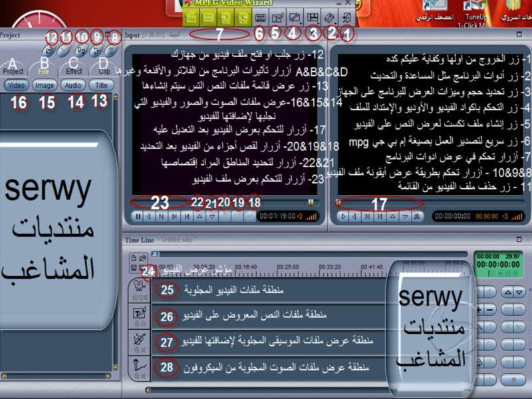Pause playback in the Input monitor
The width and height of the screenshot is (532, 399).
[x=138, y=216]
